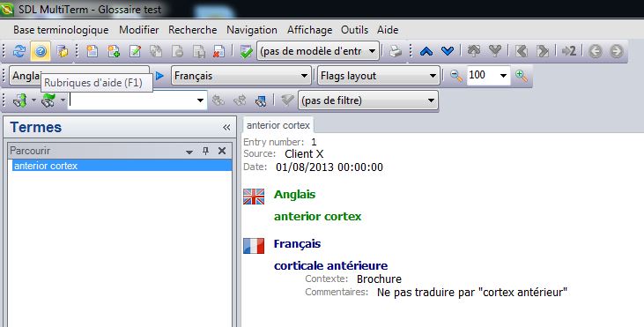Viewport: 644px width, 327px height.
Task: Delete the entry using red X page icon
Action: (x=218, y=51)
